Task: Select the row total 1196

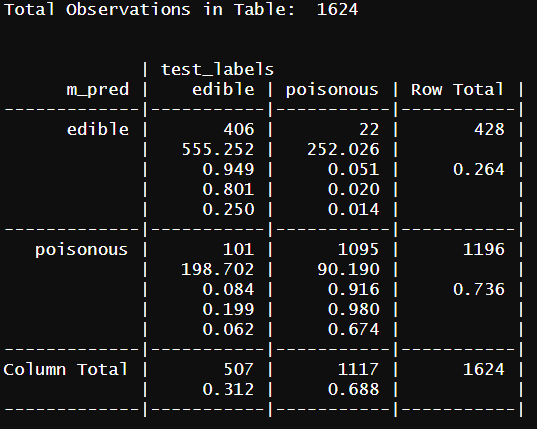Action: (x=484, y=249)
